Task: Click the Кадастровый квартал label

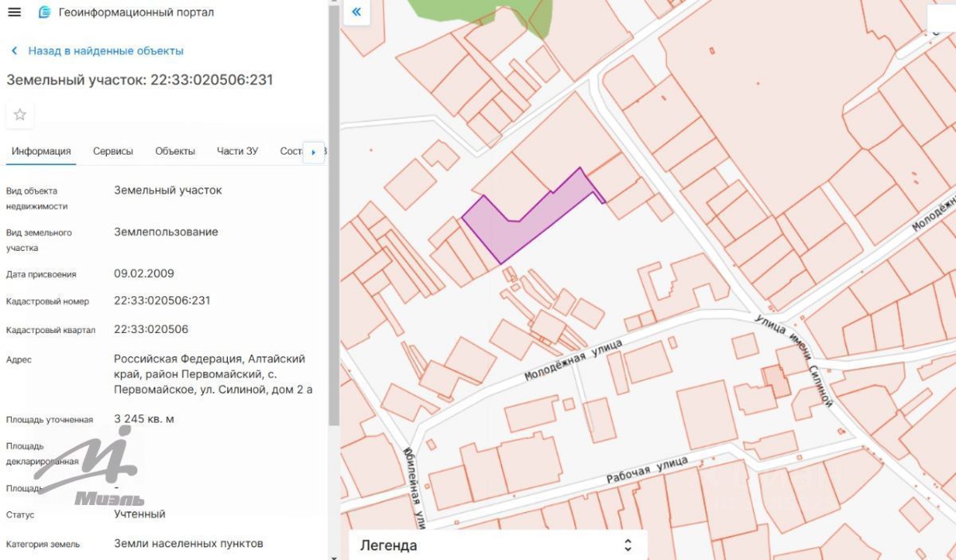Action: (x=51, y=330)
